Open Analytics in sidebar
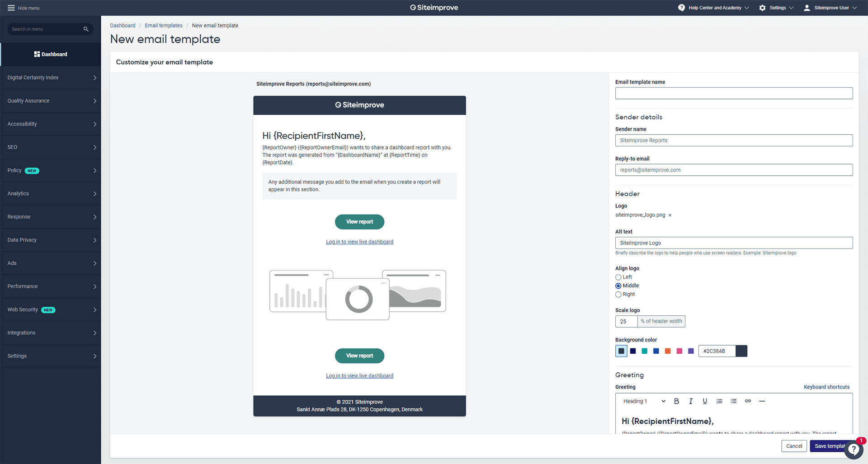 51,193
